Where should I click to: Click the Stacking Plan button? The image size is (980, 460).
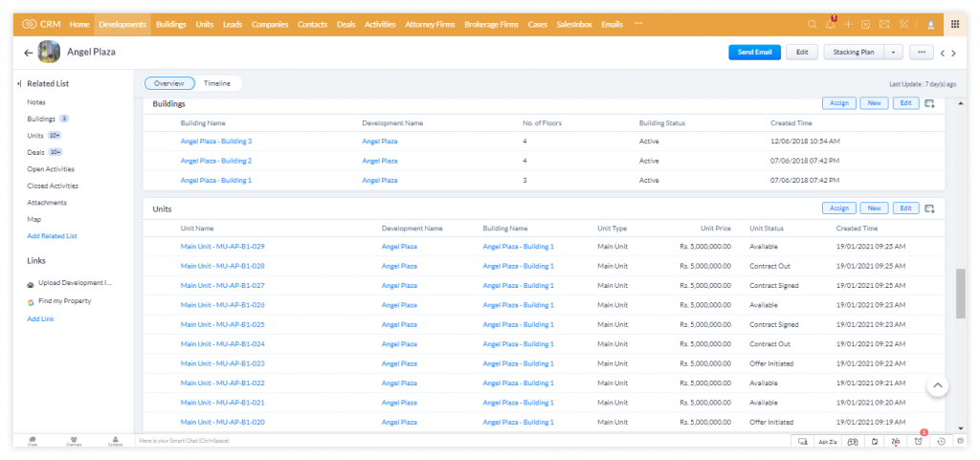(x=854, y=53)
